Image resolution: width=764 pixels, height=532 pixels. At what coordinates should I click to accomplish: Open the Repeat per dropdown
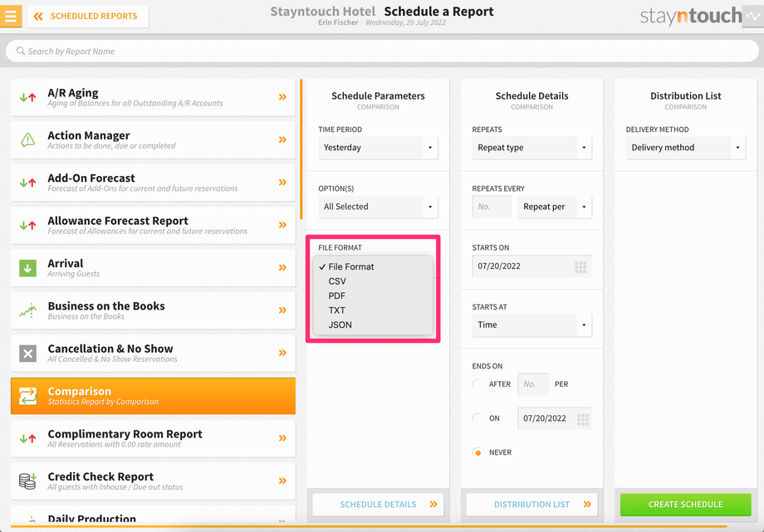[555, 207]
